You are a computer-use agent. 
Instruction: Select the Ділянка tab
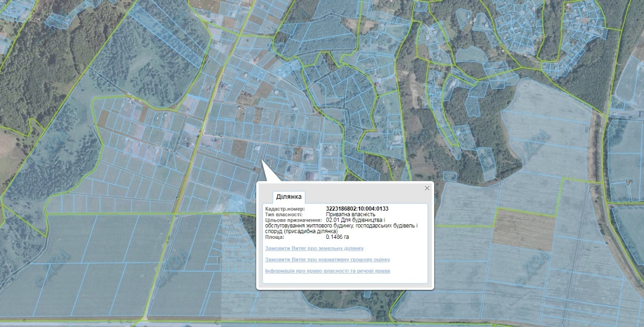tap(289, 197)
